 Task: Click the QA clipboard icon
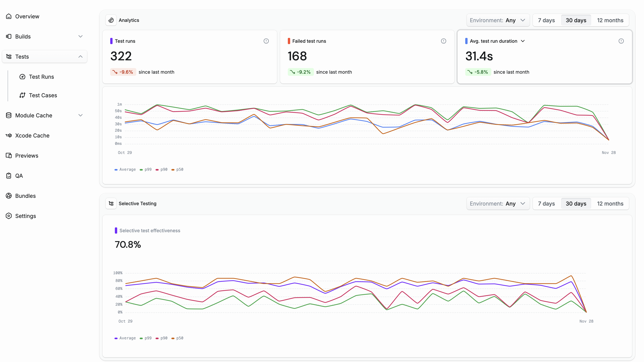coord(9,176)
